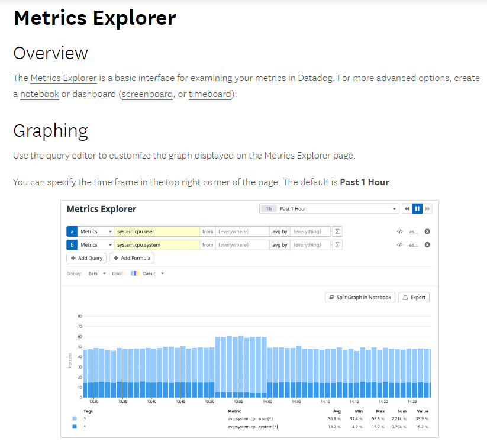Edit the system.cpu.system metric field
This screenshot has width=487, height=448.
[157, 245]
